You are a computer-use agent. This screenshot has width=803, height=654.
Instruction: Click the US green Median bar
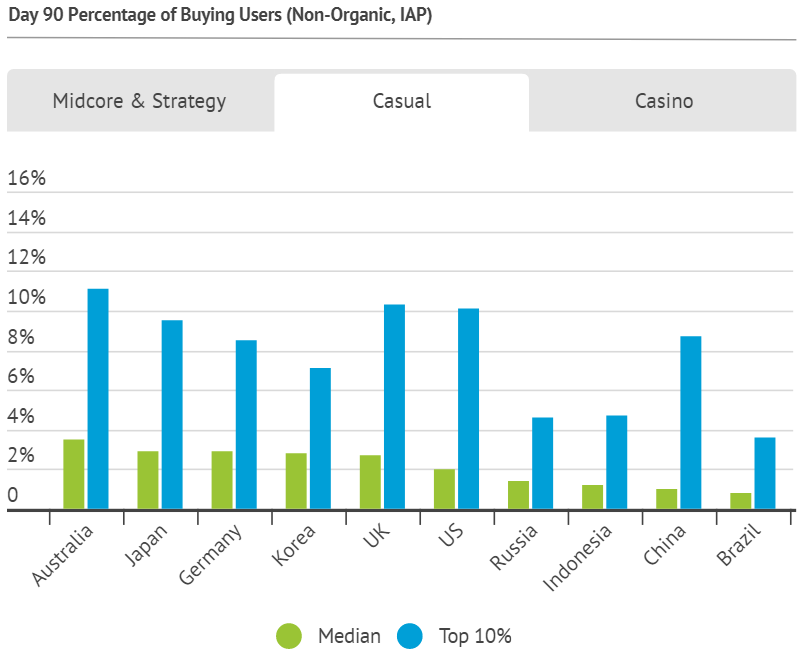point(444,489)
